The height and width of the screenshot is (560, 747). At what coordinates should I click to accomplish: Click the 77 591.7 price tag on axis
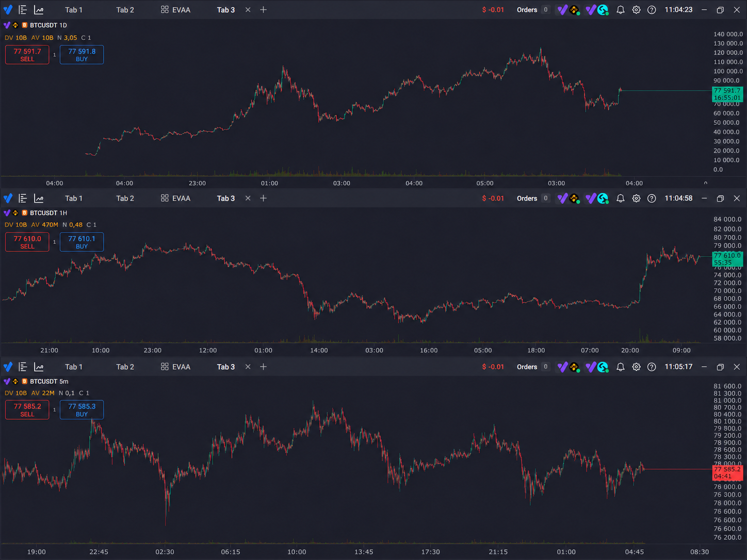tap(727, 94)
